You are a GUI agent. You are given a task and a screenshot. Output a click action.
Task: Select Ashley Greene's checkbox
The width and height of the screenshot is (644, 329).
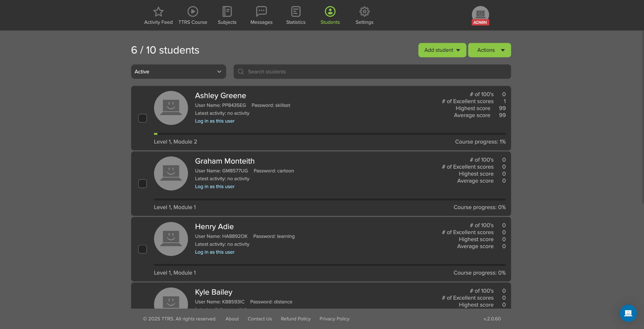(143, 118)
